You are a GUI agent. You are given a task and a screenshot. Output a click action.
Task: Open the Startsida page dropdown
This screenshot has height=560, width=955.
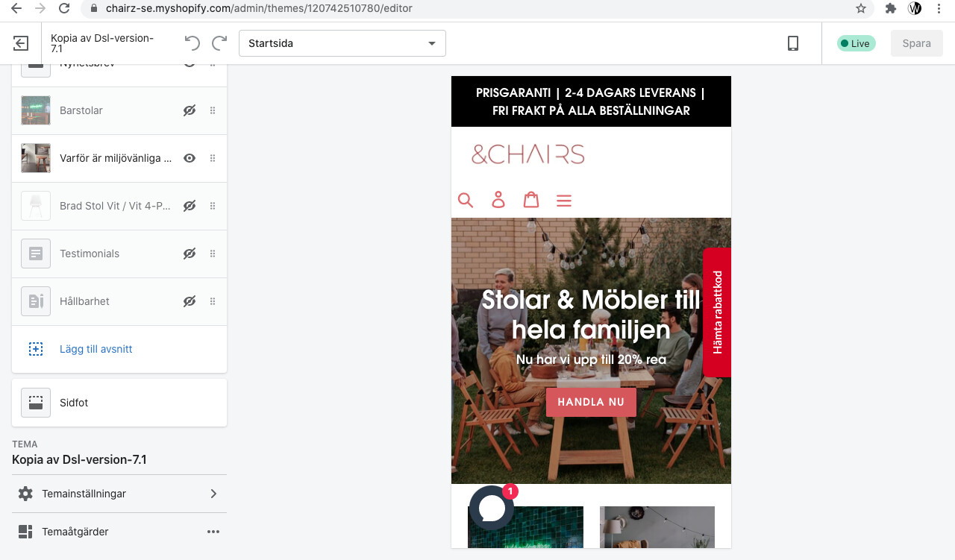tap(342, 43)
